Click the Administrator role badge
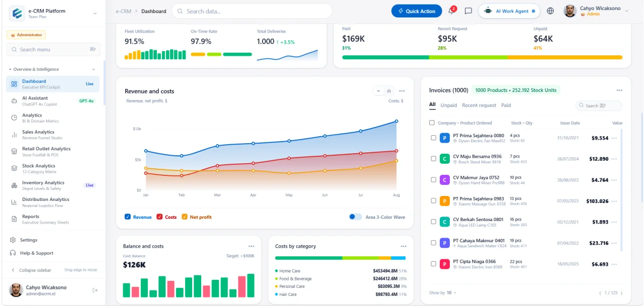This screenshot has height=306, width=644. point(26,35)
